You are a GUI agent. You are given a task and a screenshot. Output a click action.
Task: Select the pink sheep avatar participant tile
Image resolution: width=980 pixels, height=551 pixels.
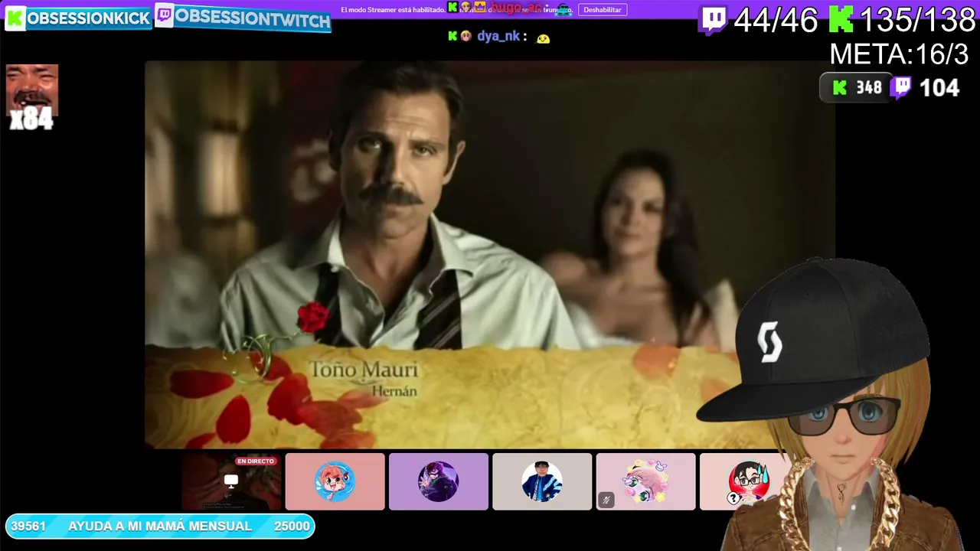point(645,481)
